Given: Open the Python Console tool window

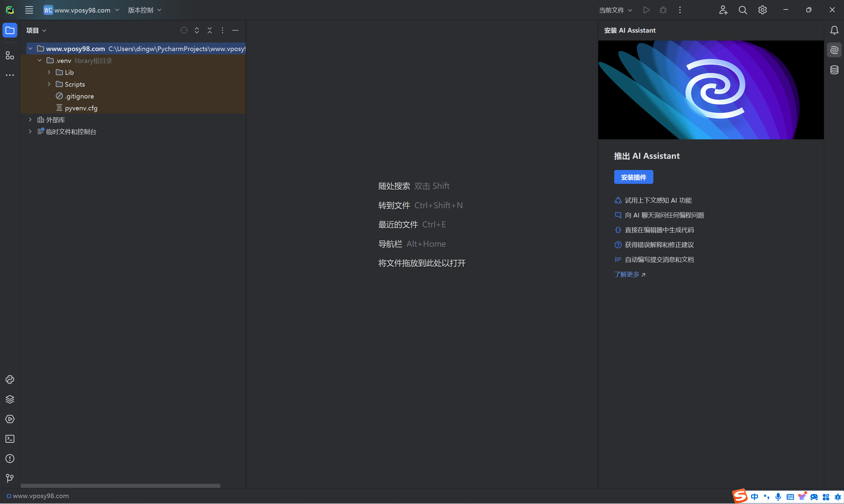Looking at the screenshot, I should tap(10, 380).
